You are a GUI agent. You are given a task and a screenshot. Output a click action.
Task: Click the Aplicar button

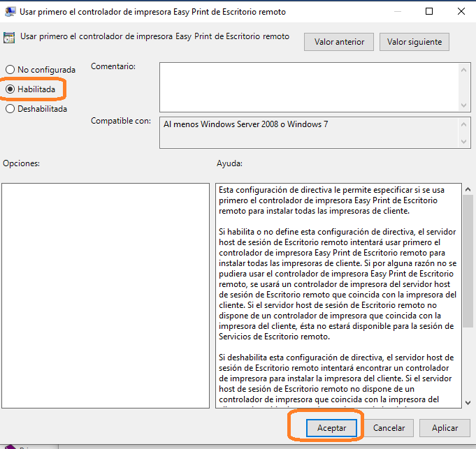(445, 428)
